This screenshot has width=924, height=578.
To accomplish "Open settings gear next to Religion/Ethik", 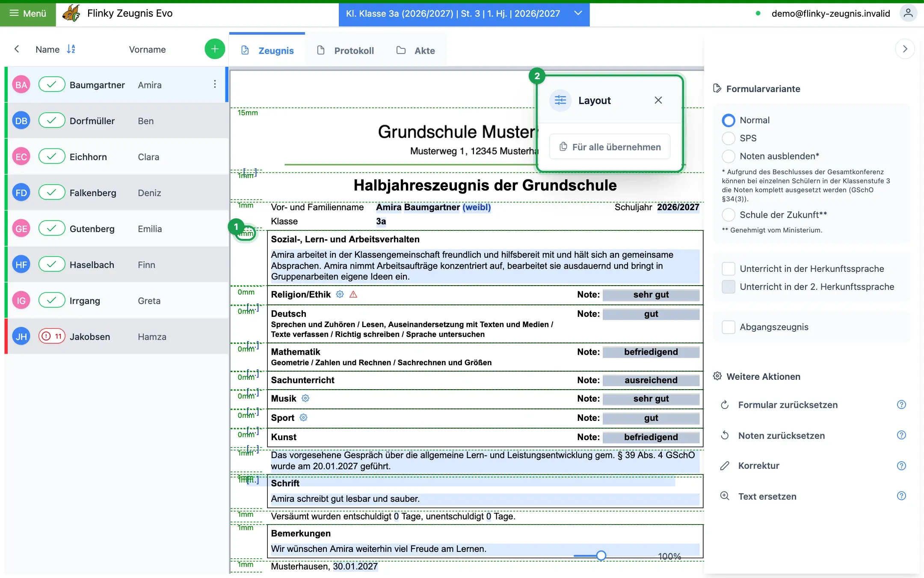I will pyautogui.click(x=340, y=295).
